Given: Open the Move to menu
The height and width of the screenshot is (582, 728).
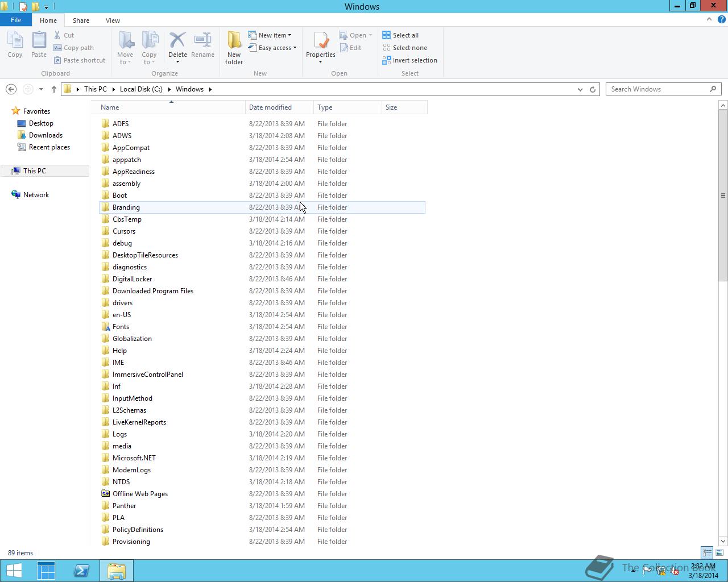Looking at the screenshot, I should pos(125,48).
